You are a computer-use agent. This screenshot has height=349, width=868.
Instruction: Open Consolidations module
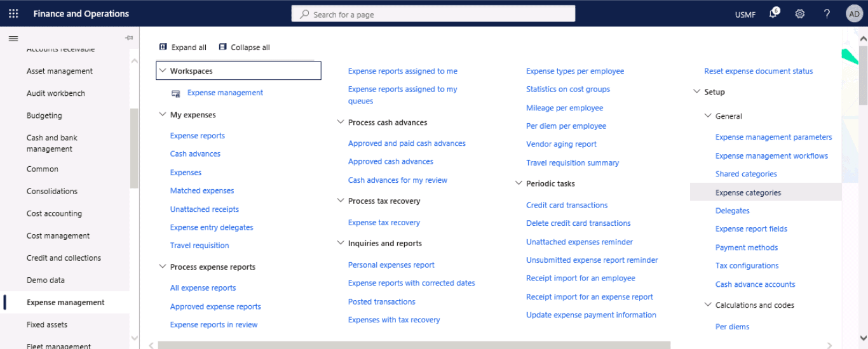coord(52,192)
